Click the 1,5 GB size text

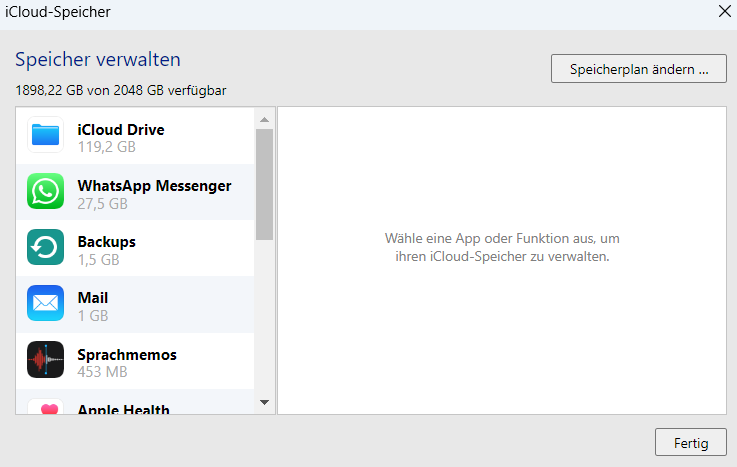click(x=99, y=260)
